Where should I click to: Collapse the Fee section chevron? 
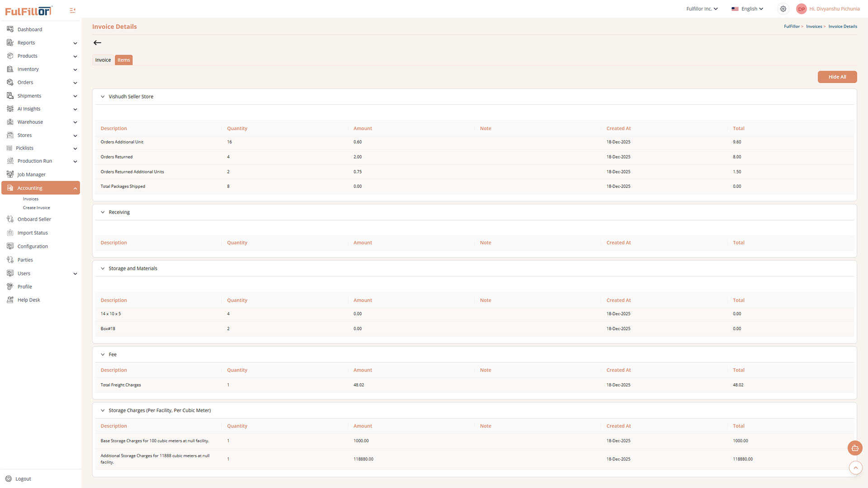103,355
